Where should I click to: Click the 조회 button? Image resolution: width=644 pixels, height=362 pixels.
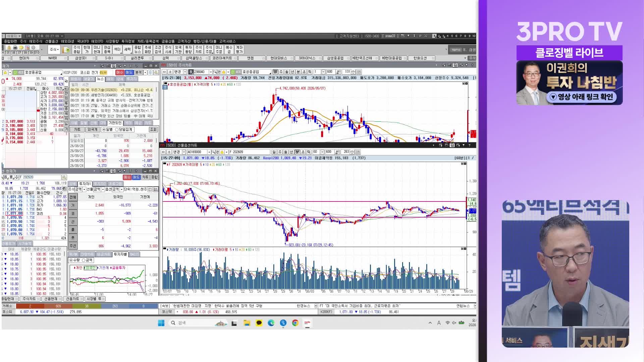point(153,129)
